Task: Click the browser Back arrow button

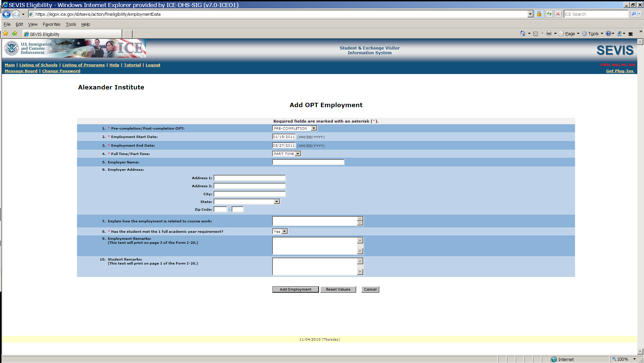Action: coord(6,14)
